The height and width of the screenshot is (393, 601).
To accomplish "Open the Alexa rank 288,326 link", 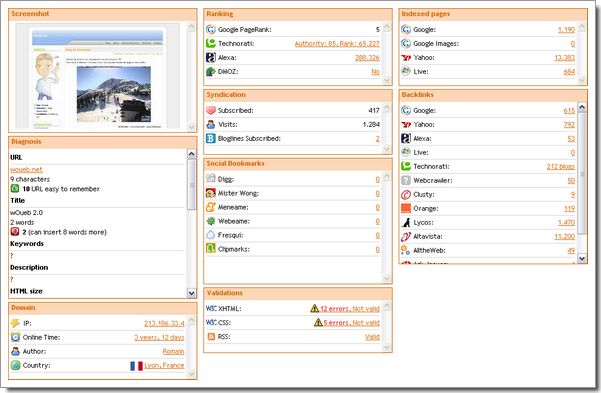I will [367, 58].
